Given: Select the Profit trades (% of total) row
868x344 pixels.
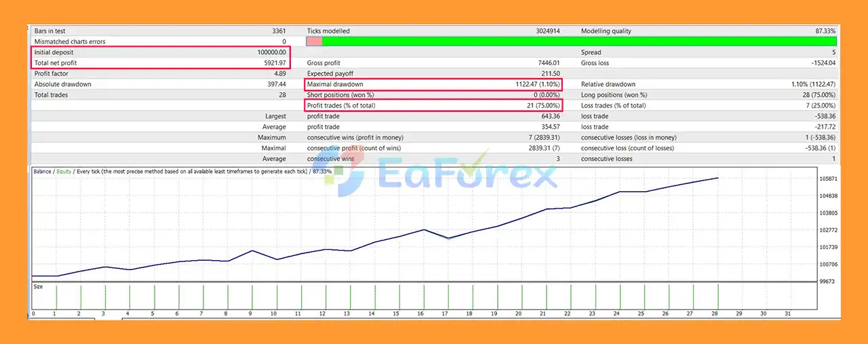Looking at the screenshot, I should pyautogui.click(x=434, y=106).
